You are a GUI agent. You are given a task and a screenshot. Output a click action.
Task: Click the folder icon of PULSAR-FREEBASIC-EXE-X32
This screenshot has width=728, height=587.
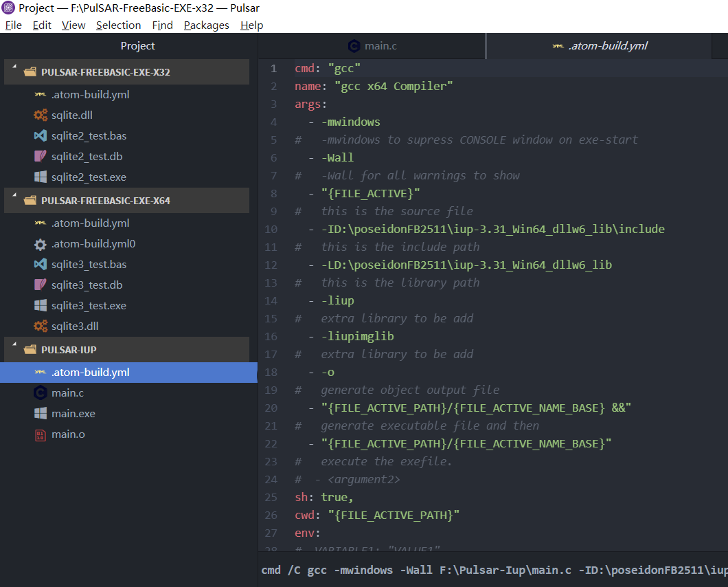pos(30,71)
